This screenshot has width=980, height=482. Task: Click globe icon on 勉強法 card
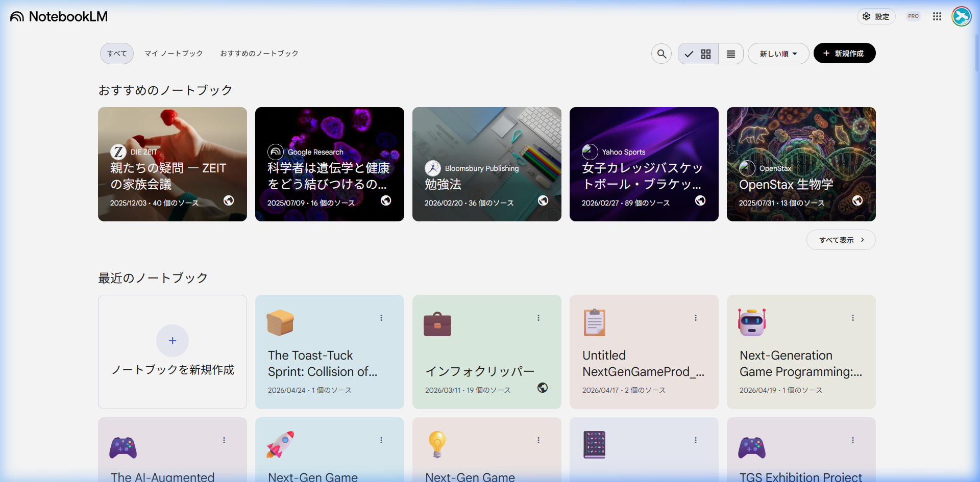point(543,200)
